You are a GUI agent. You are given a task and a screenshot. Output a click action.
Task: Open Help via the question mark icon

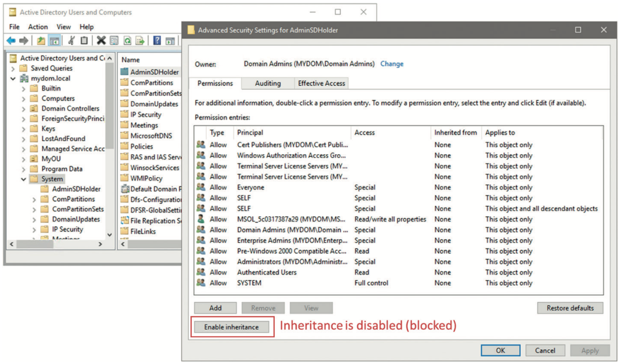157,40
